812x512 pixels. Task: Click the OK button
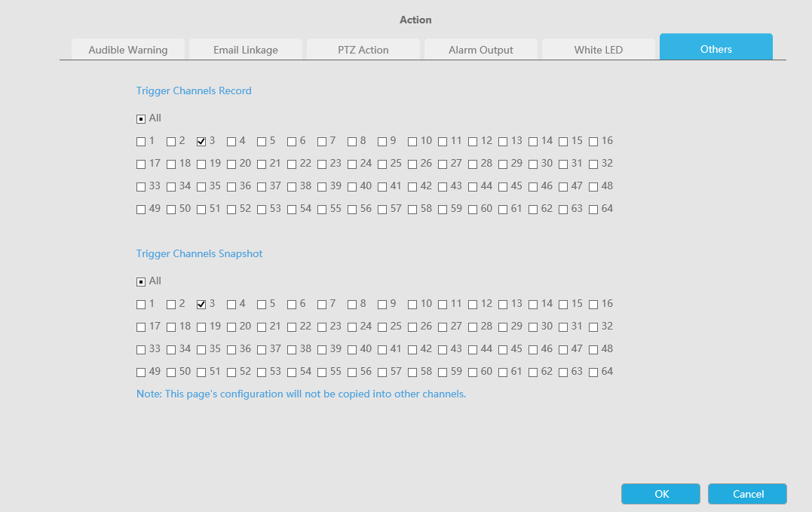pos(660,494)
